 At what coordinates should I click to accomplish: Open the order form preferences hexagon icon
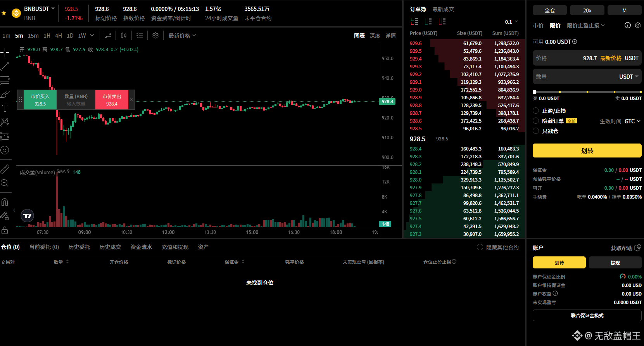point(638,25)
